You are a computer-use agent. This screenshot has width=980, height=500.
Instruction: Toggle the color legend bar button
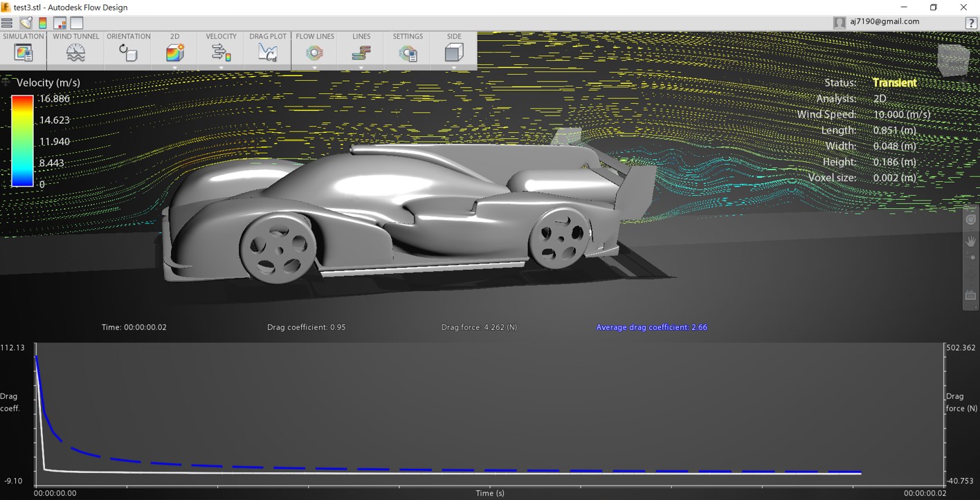coord(43,23)
